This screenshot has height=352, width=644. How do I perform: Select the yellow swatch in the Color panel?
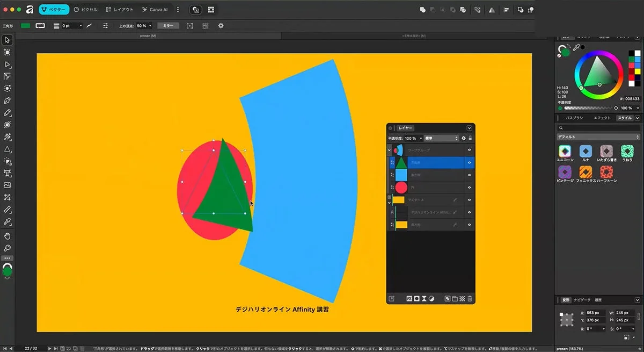tap(636, 71)
